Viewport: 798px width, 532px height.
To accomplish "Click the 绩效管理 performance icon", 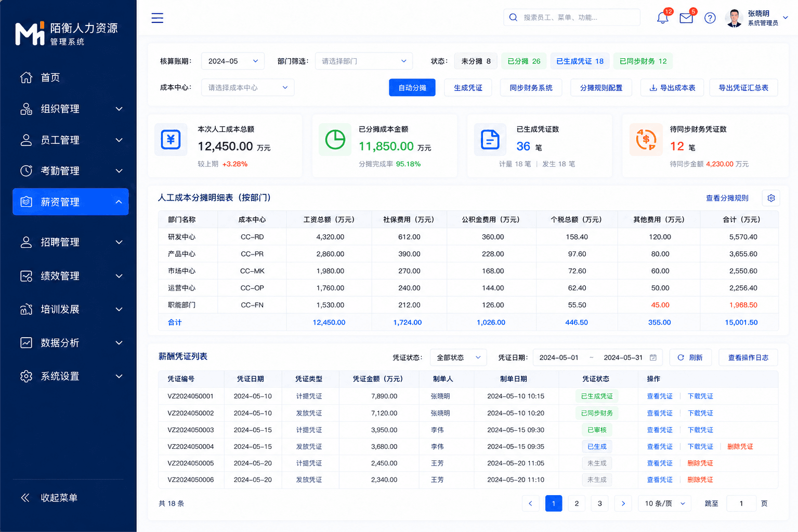I will [x=26, y=276].
